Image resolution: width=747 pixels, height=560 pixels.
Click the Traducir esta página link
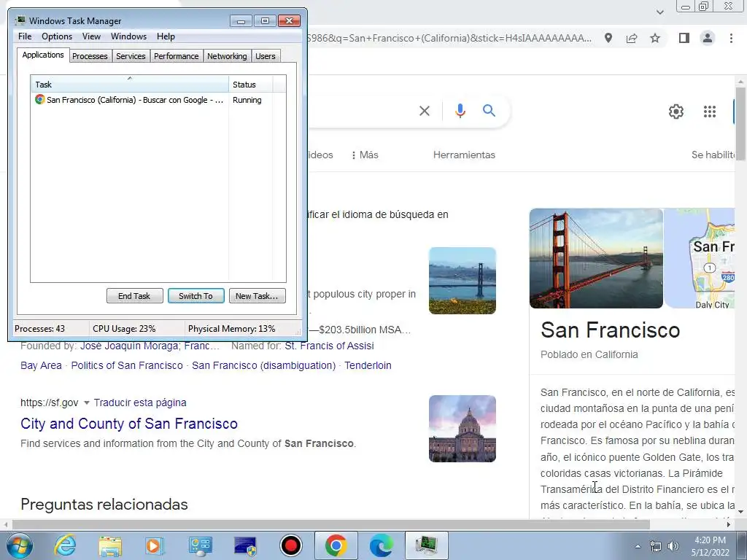140,402
